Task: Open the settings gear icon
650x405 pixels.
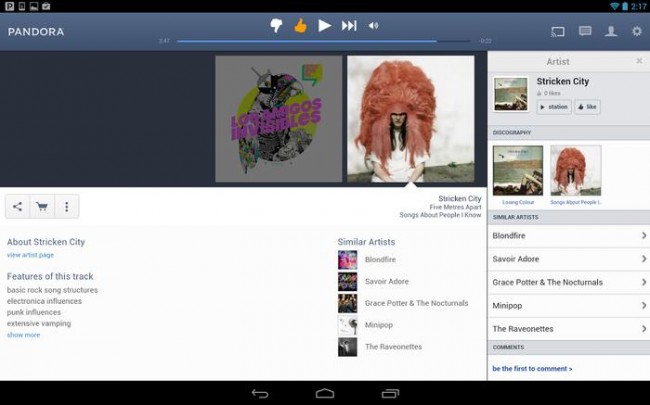Action: coord(637,31)
